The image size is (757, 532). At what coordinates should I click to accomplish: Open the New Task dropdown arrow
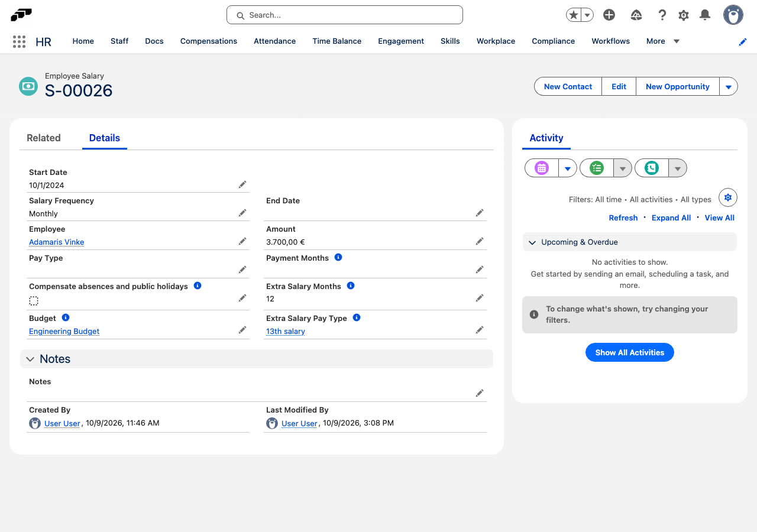(x=623, y=168)
